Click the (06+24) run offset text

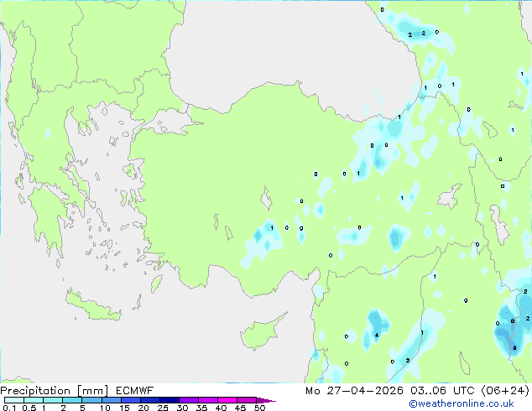click(x=505, y=391)
